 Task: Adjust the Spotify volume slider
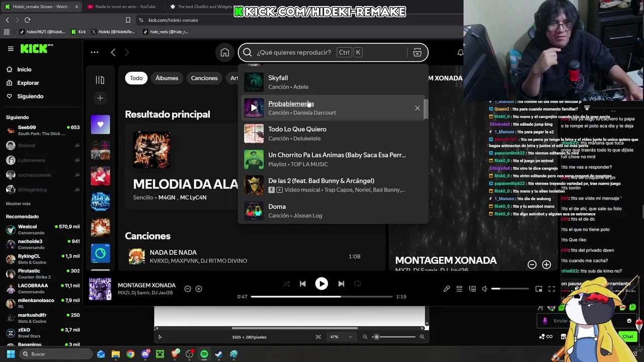[510, 289]
